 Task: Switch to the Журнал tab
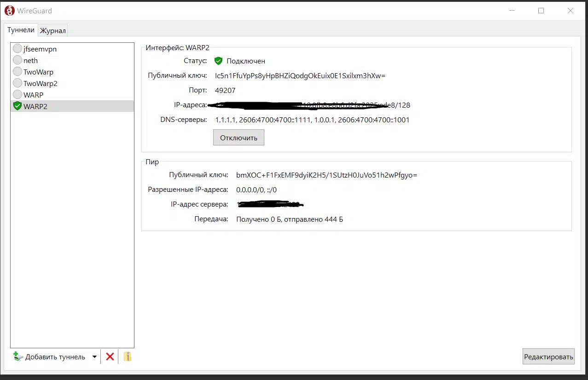53,31
